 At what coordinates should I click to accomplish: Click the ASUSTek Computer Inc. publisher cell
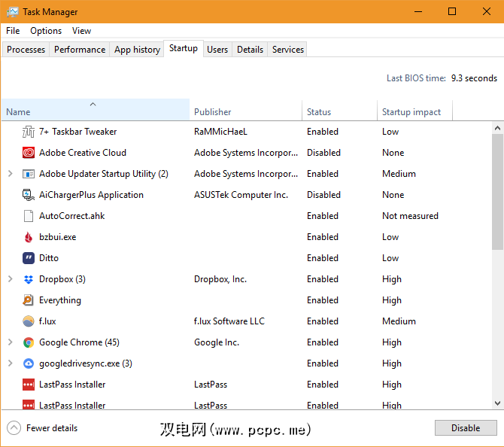click(x=241, y=195)
